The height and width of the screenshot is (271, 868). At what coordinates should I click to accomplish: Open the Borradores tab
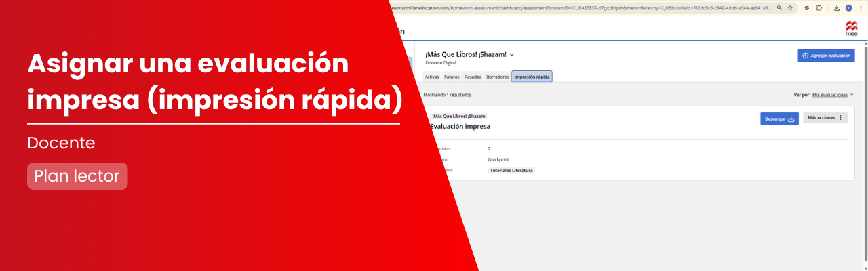(x=498, y=77)
